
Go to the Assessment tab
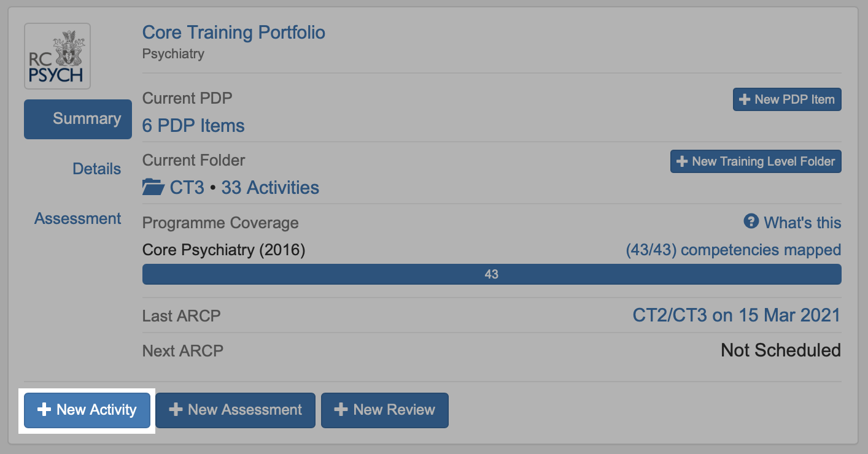[78, 218]
